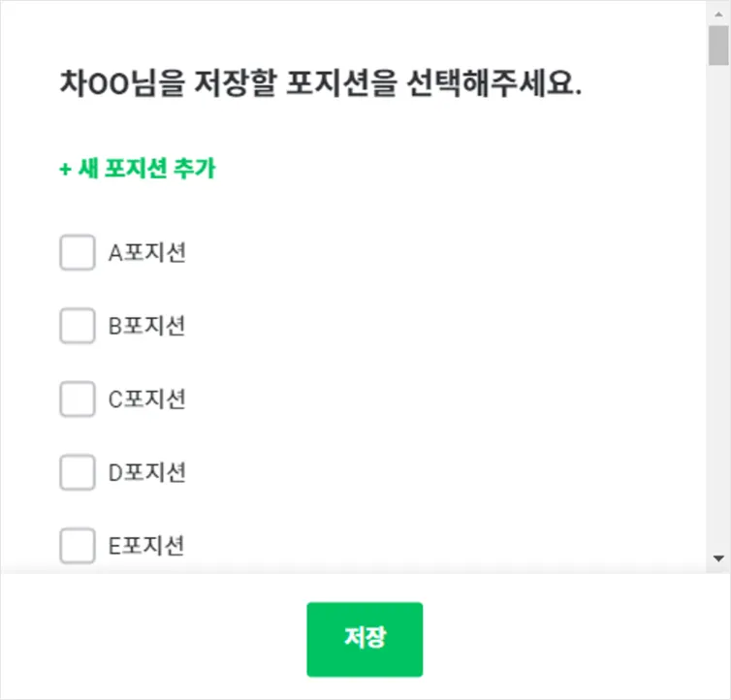
Task: Select the D포지션 checkbox
Action: (x=78, y=473)
